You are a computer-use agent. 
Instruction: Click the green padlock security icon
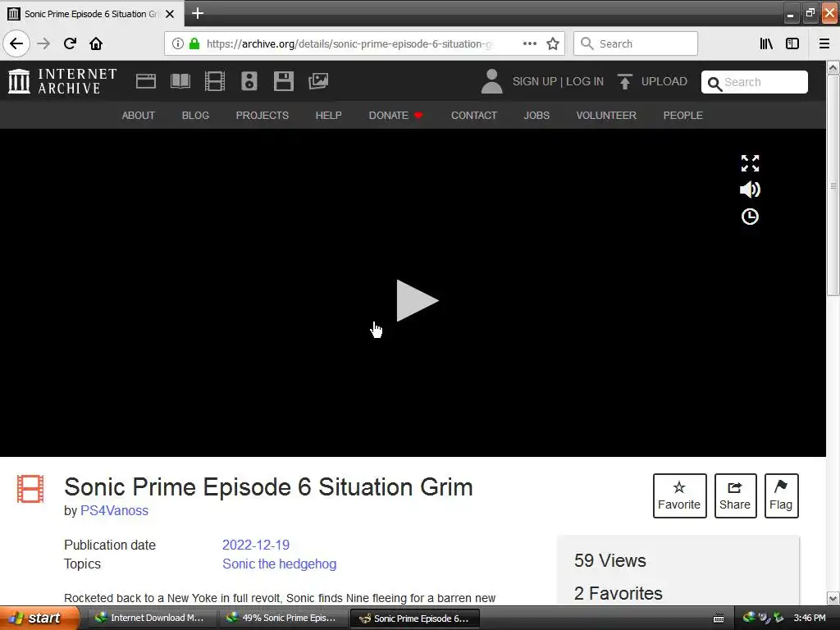pyautogui.click(x=194, y=43)
